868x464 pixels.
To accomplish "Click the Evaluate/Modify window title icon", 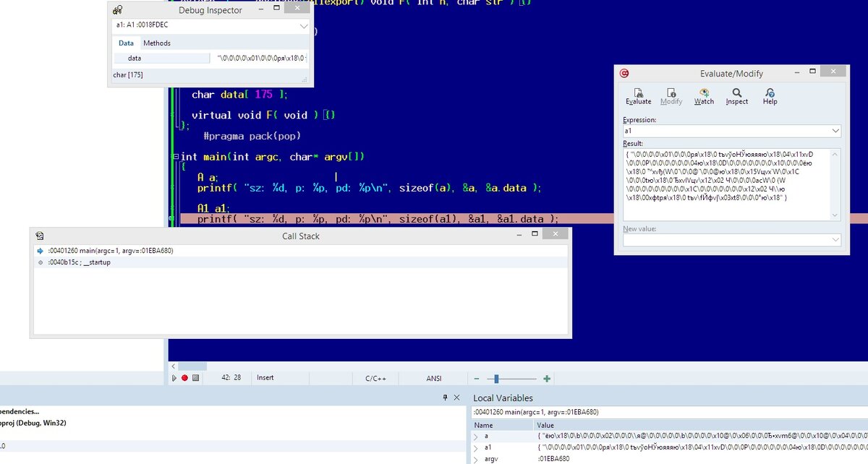I will pos(624,73).
